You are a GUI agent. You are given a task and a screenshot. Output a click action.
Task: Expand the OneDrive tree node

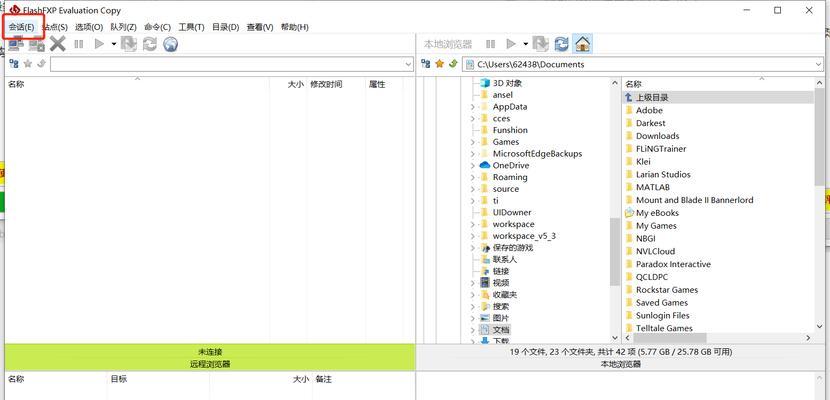point(472,166)
